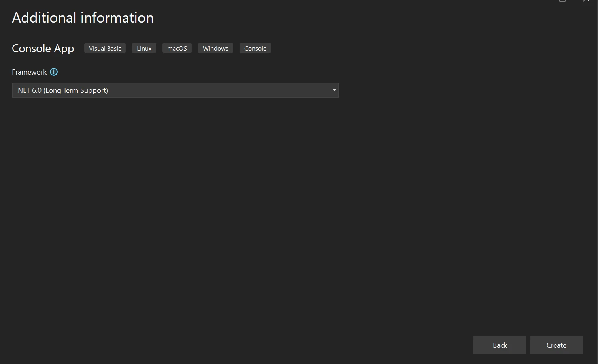Open the Framework combo box

tap(175, 90)
